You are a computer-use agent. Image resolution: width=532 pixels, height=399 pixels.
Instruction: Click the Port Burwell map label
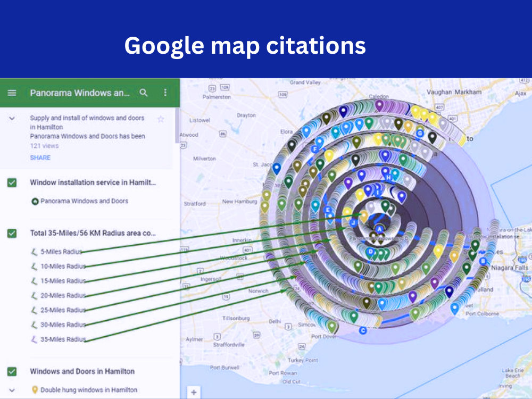[x=225, y=368]
